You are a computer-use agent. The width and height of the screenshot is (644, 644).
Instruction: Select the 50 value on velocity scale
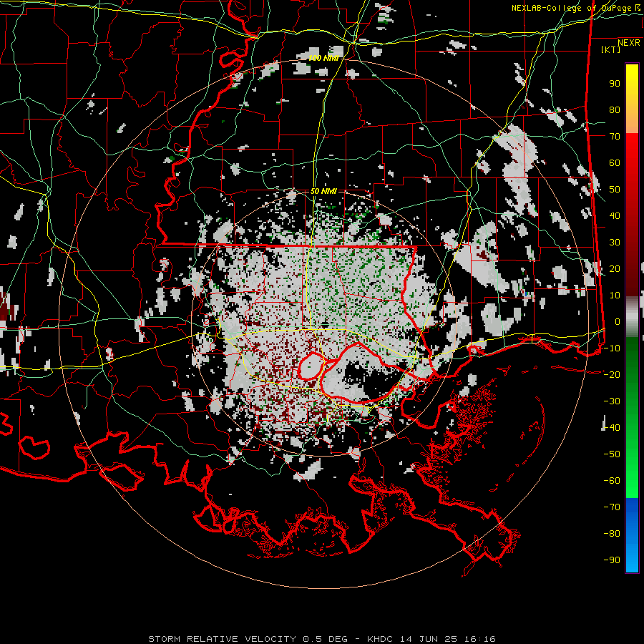(x=615, y=190)
